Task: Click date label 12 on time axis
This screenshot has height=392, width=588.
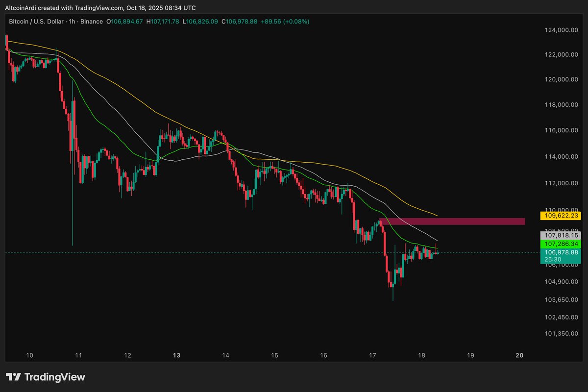Action: 127,355
